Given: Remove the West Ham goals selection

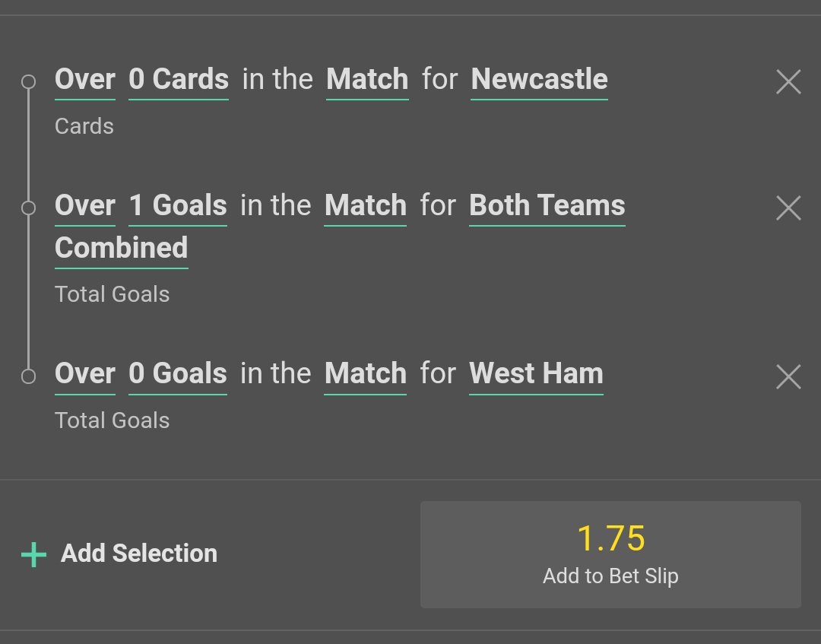Looking at the screenshot, I should 788,376.
